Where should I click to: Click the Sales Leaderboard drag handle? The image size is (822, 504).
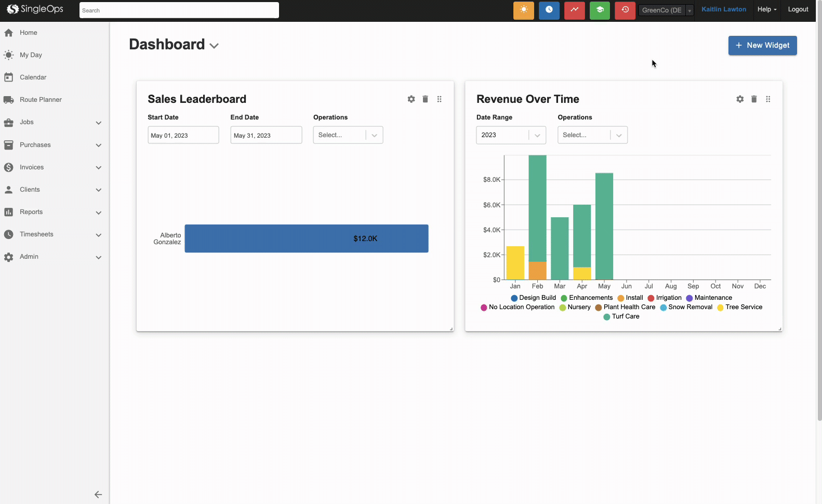click(439, 99)
